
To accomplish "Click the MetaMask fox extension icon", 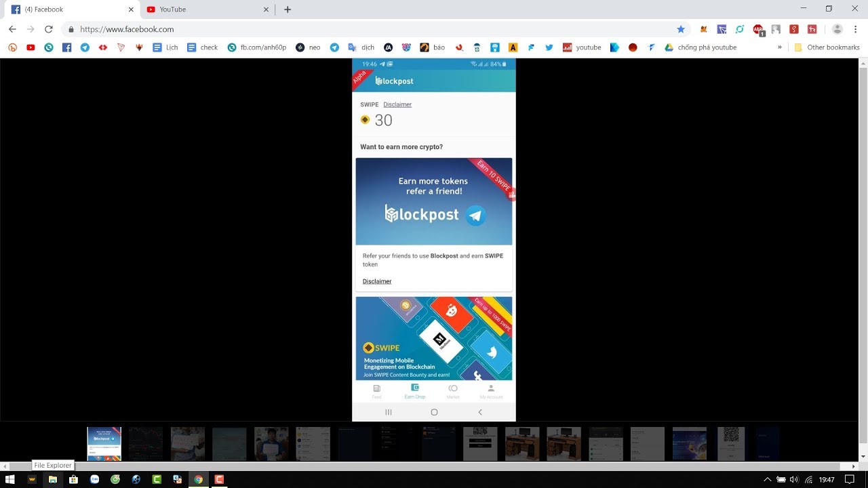I will pyautogui.click(x=703, y=29).
